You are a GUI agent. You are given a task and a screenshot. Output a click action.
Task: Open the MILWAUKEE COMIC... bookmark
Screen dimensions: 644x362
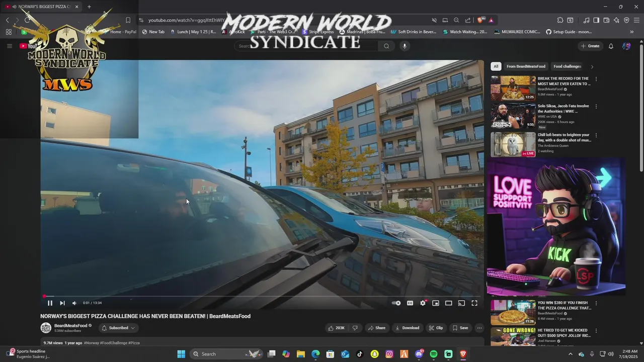click(x=517, y=32)
